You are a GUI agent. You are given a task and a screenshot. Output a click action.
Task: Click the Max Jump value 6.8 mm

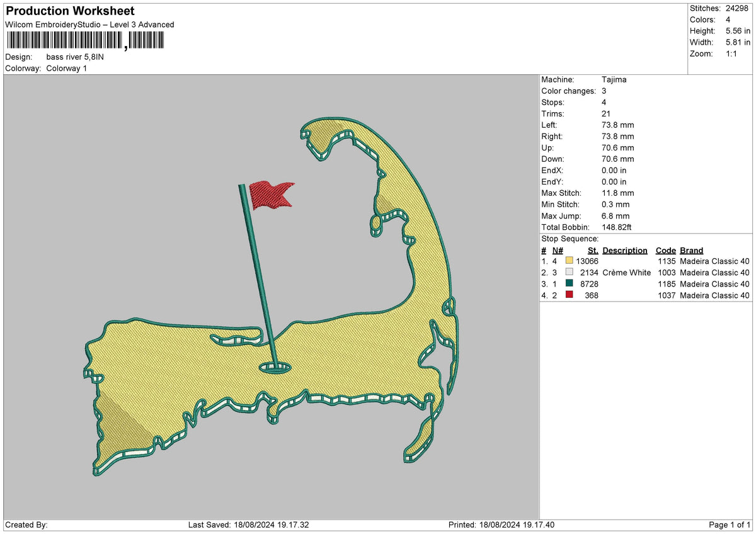pos(616,215)
